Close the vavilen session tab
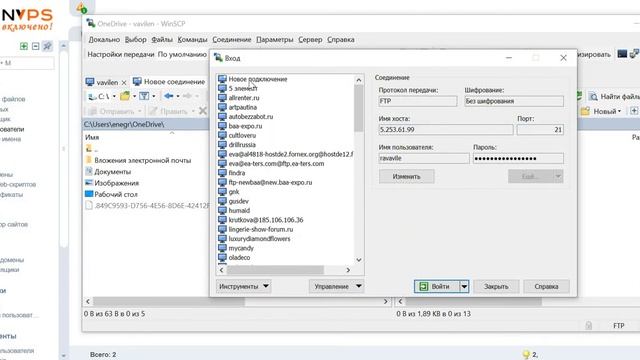 124,82
